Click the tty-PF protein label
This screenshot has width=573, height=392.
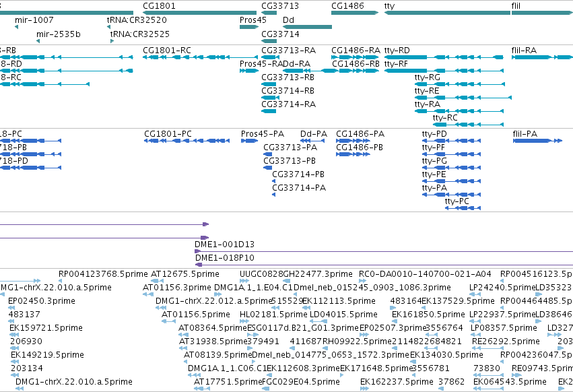pyautogui.click(x=434, y=148)
